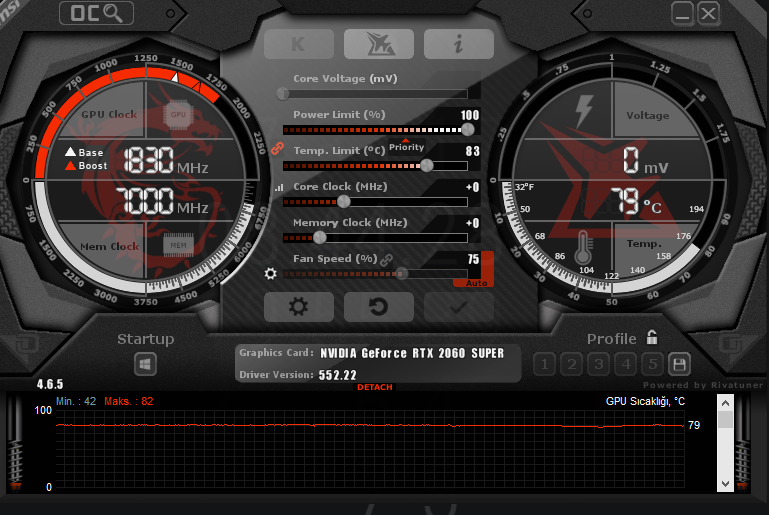The width and height of the screenshot is (769, 515).
Task: Open the OC Scanner search button
Action: click(x=96, y=13)
